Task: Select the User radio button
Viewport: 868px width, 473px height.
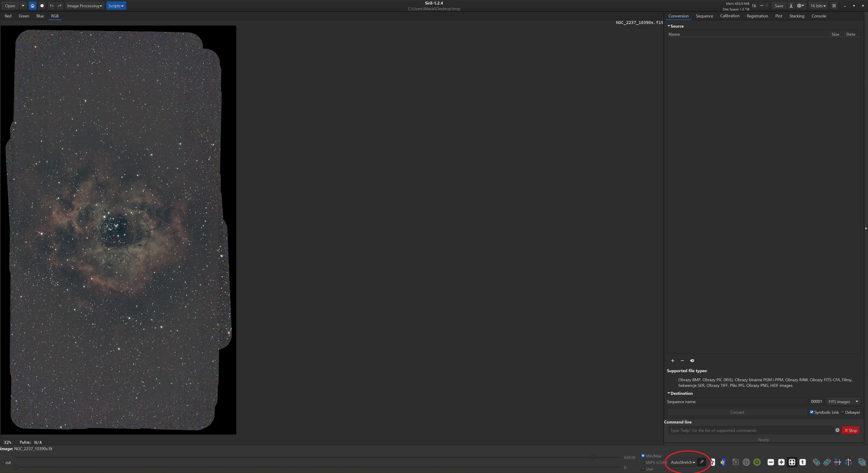Action: [x=643, y=469]
